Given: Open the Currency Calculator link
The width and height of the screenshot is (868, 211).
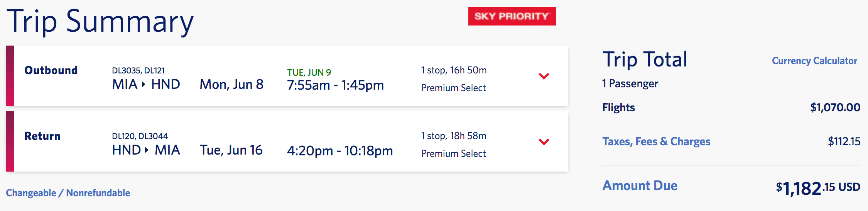Looking at the screenshot, I should pos(814,61).
